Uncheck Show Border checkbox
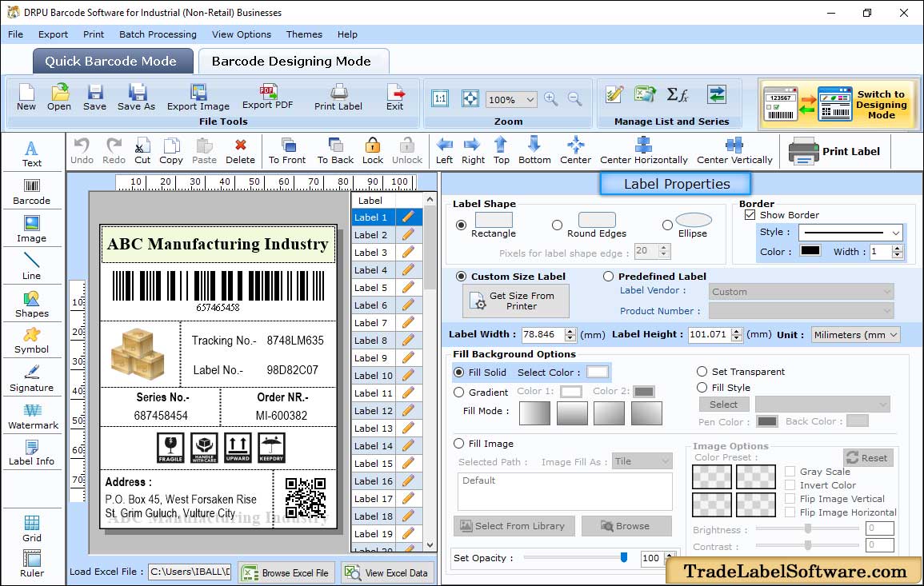This screenshot has height=586, width=924. 750,214
